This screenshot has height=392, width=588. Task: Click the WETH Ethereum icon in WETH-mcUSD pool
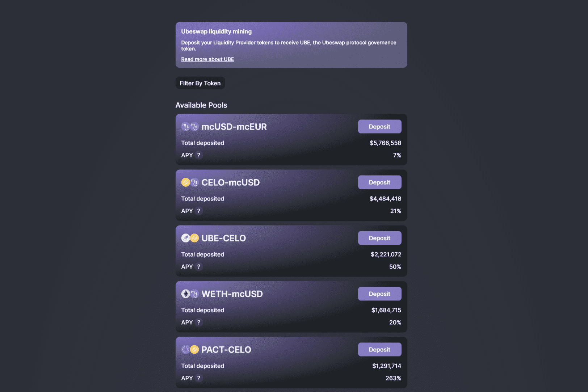186,294
